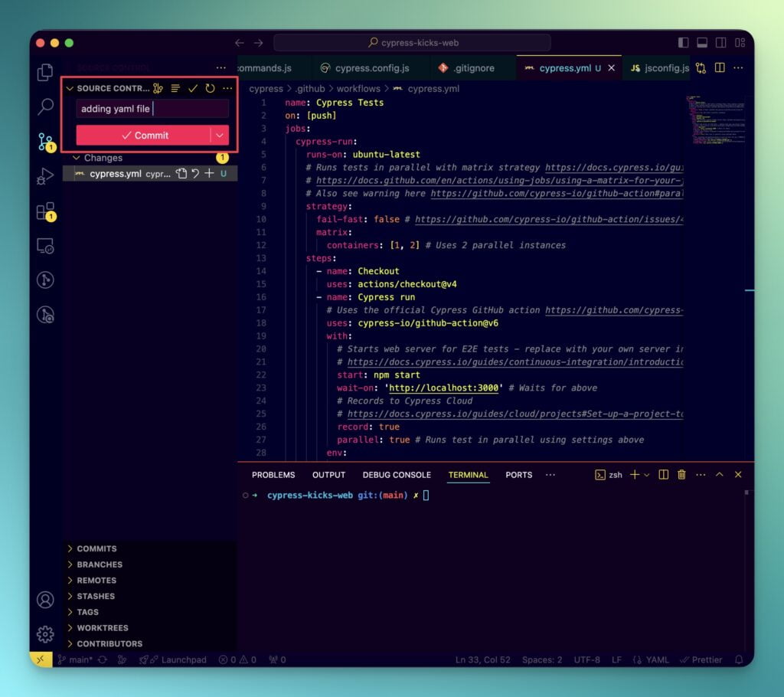This screenshot has width=784, height=697.
Task: Open commit button dropdown arrow
Action: point(220,135)
